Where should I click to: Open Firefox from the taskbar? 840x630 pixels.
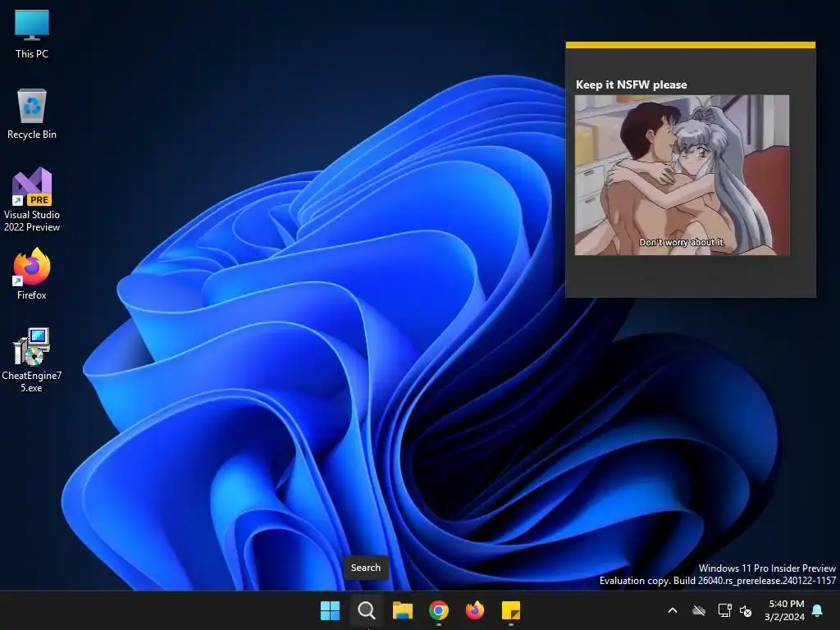[475, 610]
